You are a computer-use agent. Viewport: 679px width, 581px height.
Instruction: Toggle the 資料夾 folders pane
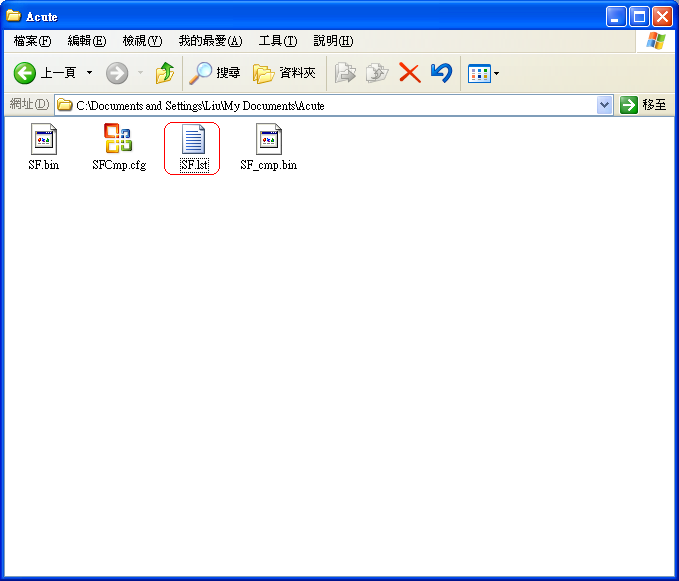tap(284, 73)
